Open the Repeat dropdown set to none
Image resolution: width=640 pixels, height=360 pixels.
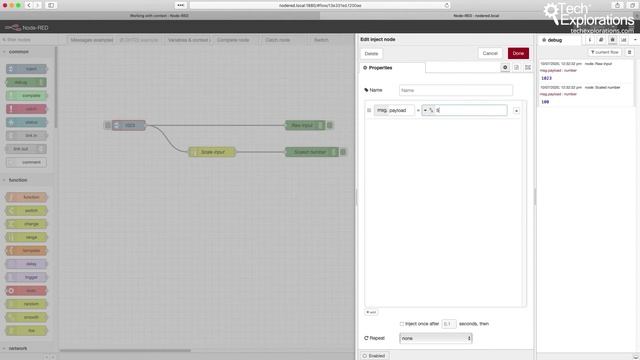click(x=436, y=338)
